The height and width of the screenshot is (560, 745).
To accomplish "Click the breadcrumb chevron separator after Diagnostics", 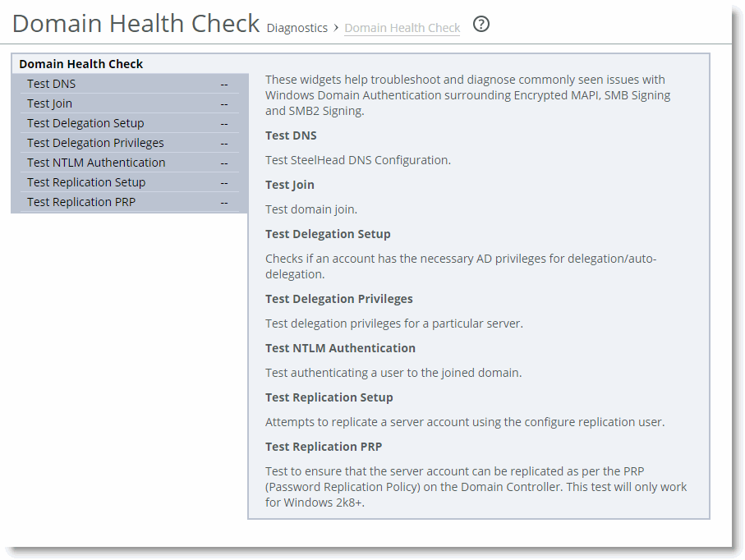I will [x=336, y=28].
